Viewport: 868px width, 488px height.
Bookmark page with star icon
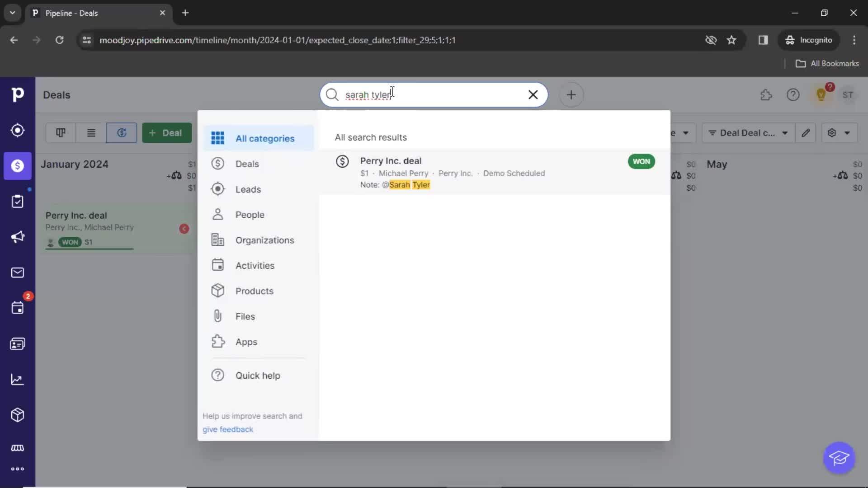tap(731, 40)
